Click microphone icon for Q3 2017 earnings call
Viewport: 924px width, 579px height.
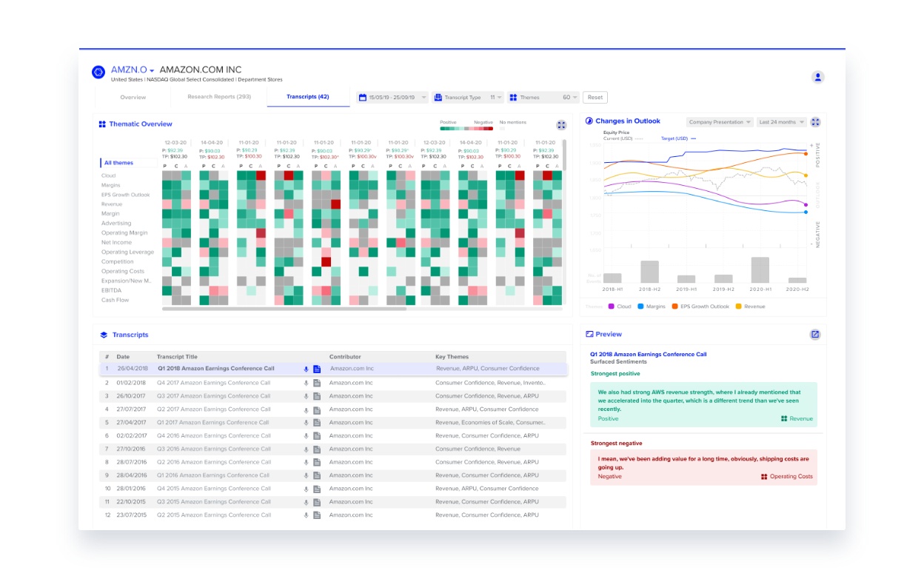pos(306,396)
